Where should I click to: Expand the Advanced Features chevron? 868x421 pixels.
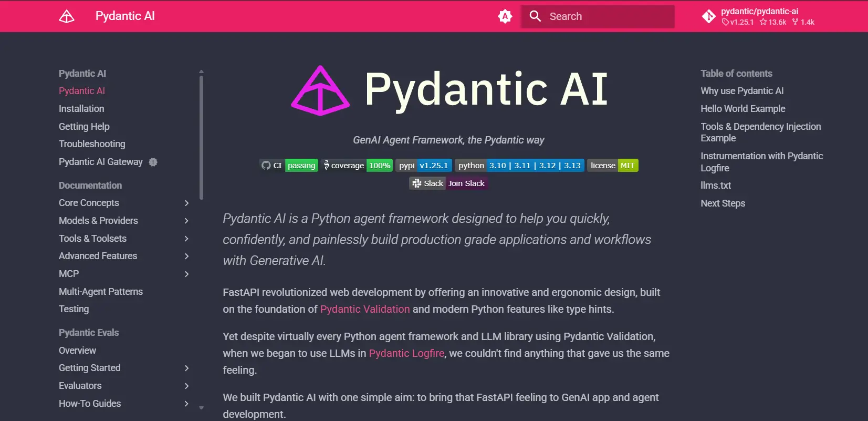click(186, 256)
